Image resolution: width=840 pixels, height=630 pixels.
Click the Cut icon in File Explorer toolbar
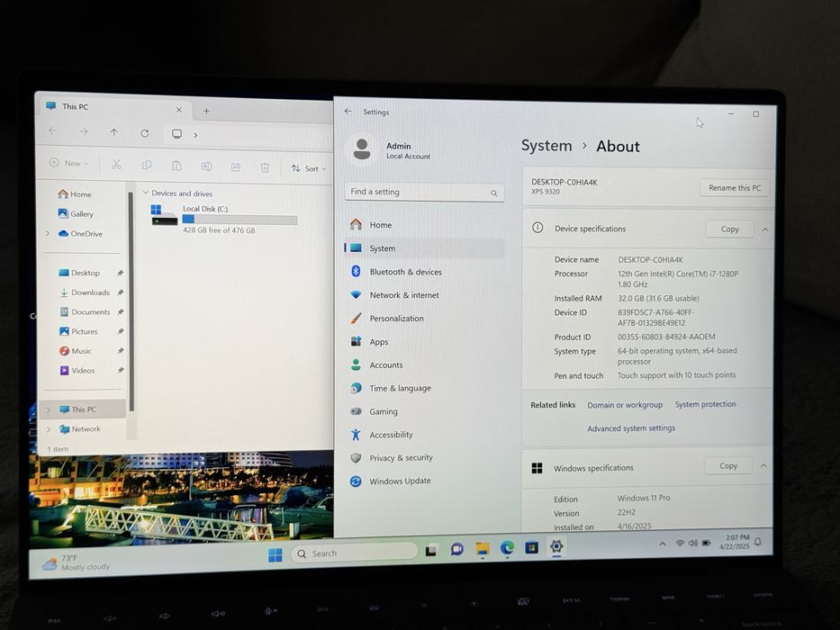[116, 165]
